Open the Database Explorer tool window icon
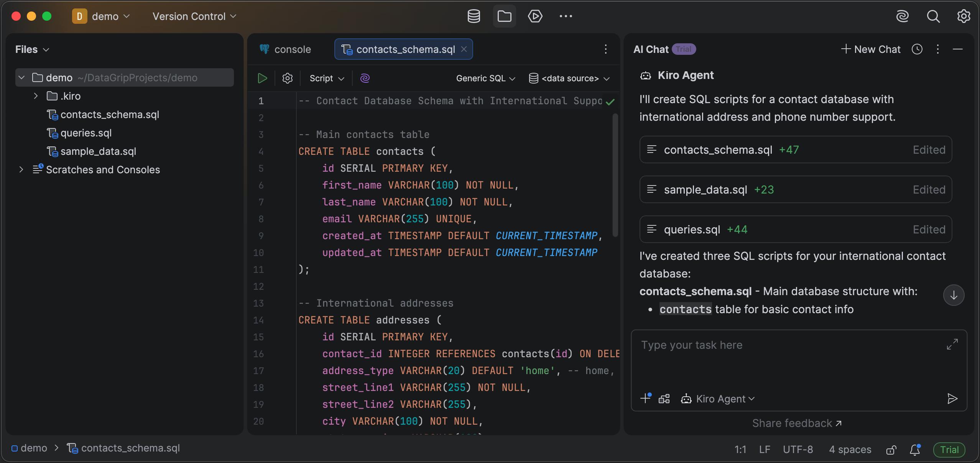Screen dimensions: 980x463 [474, 16]
